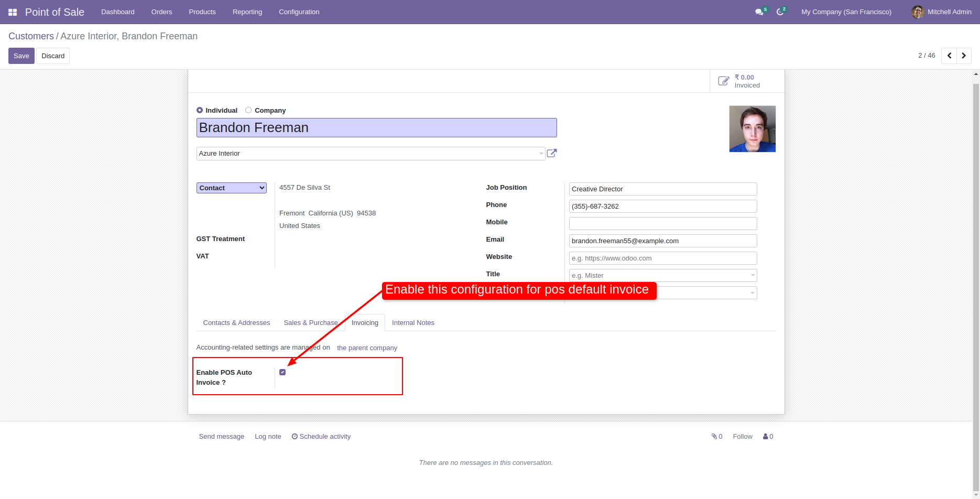Click the empty Mobile input field
The image size is (980, 499).
click(x=663, y=223)
